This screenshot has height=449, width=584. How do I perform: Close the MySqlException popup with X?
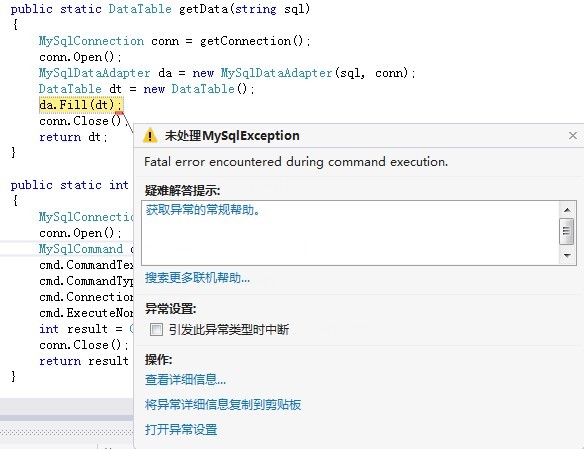click(573, 136)
